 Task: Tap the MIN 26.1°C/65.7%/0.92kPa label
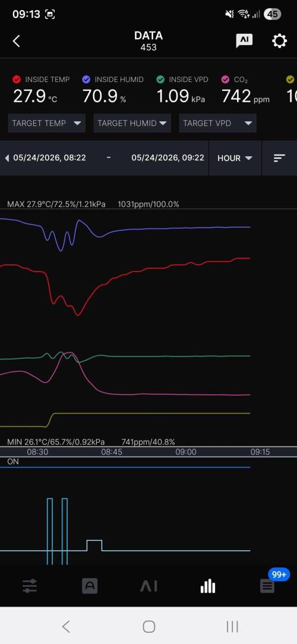tap(56, 442)
